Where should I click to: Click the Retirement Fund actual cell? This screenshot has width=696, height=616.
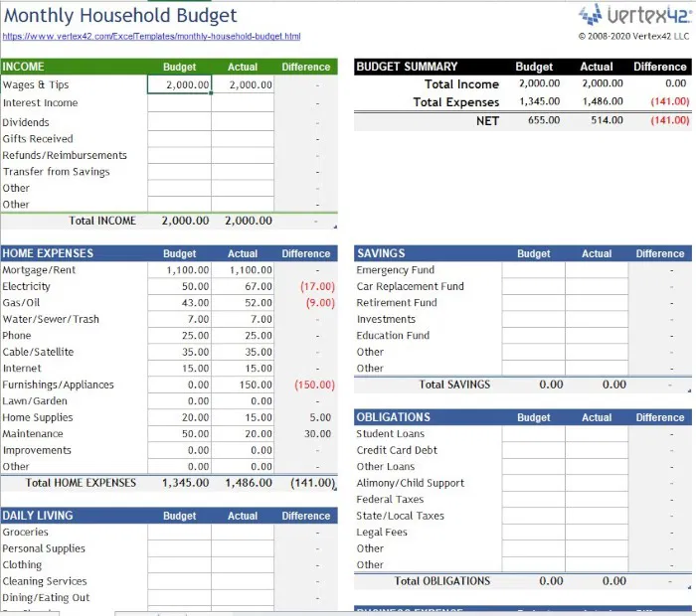click(597, 303)
